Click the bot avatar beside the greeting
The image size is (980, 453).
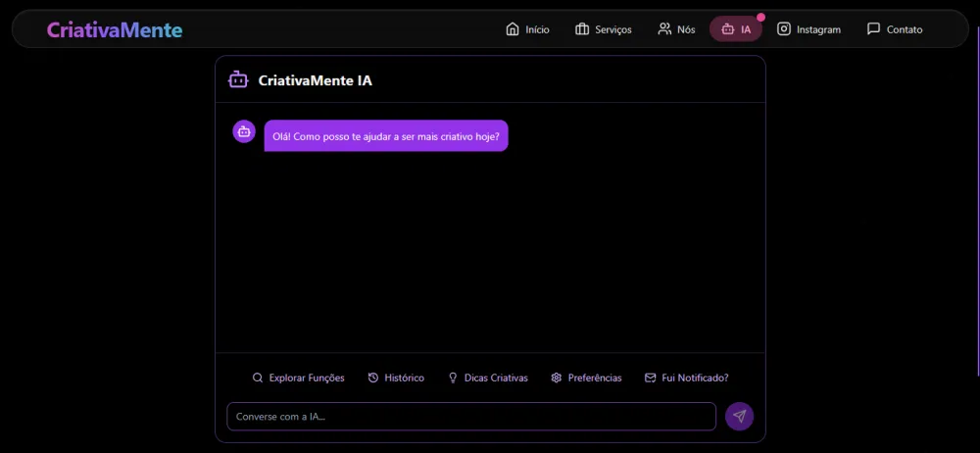[x=244, y=131]
